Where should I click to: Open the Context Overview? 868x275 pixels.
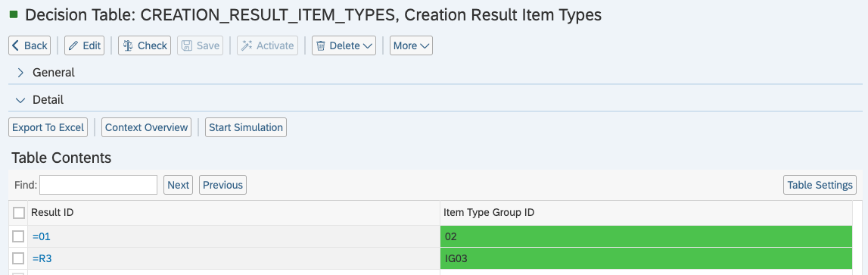146,127
